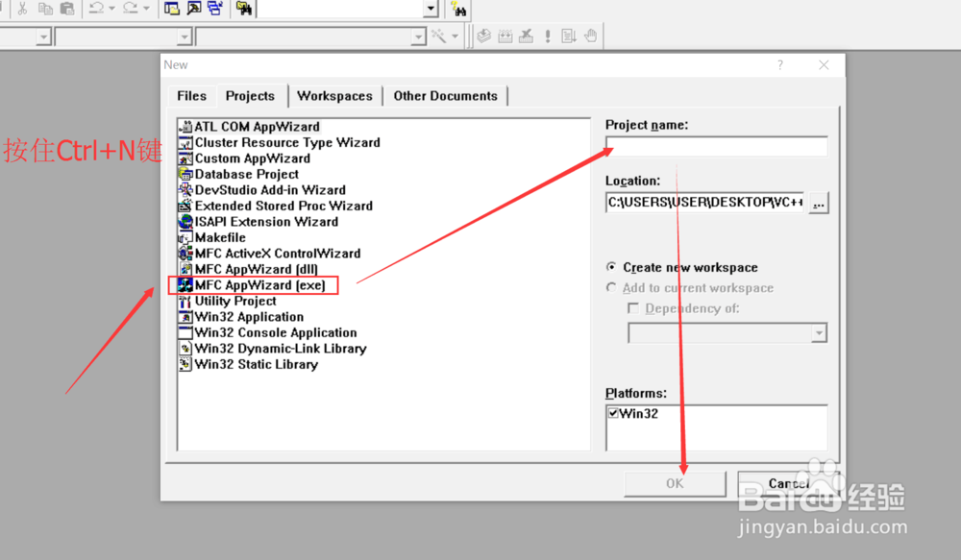Click the Location path field
The height and width of the screenshot is (560, 961).
coord(704,202)
